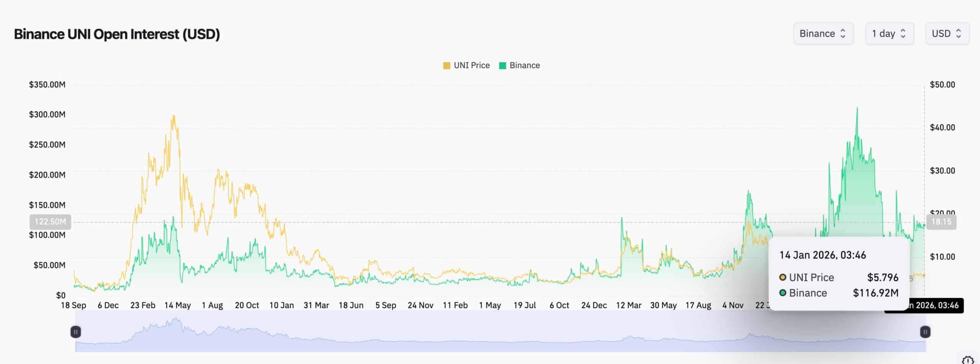980x364 pixels.
Task: Select the 12 Mar label on the date axis
Action: point(630,305)
